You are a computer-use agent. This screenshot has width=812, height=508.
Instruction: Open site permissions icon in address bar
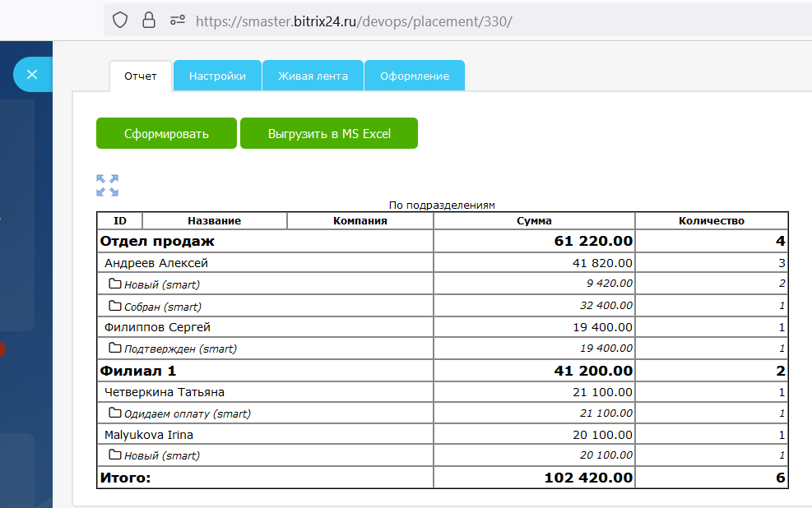177,20
